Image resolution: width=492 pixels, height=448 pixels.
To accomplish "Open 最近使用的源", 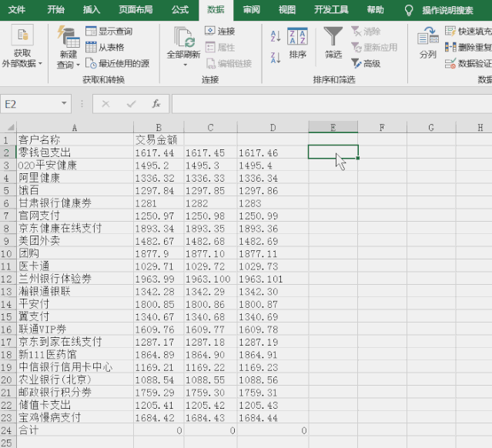I will click(118, 64).
